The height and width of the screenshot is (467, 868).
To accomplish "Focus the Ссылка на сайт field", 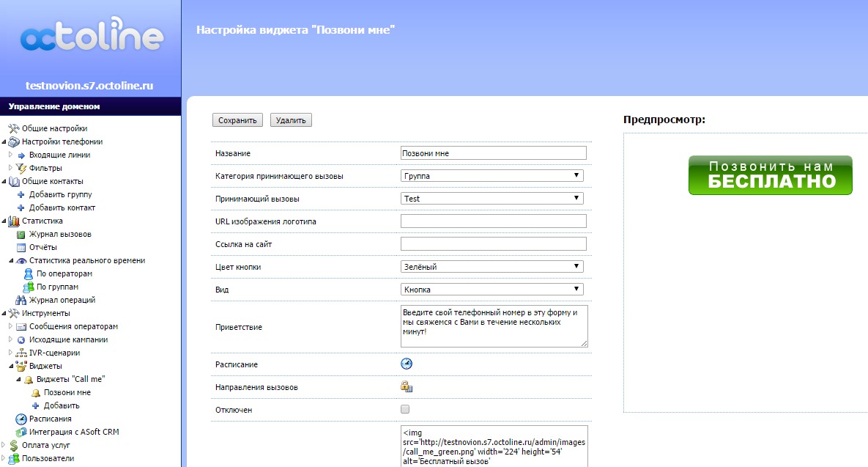I will tap(493, 243).
